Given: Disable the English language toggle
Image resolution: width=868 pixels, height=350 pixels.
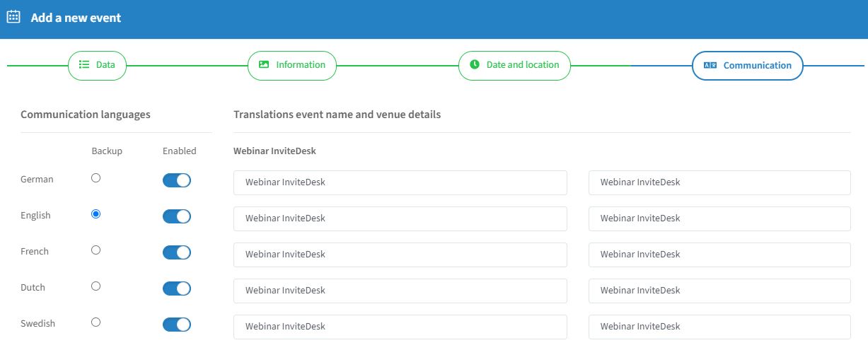Looking at the screenshot, I should [x=177, y=216].
